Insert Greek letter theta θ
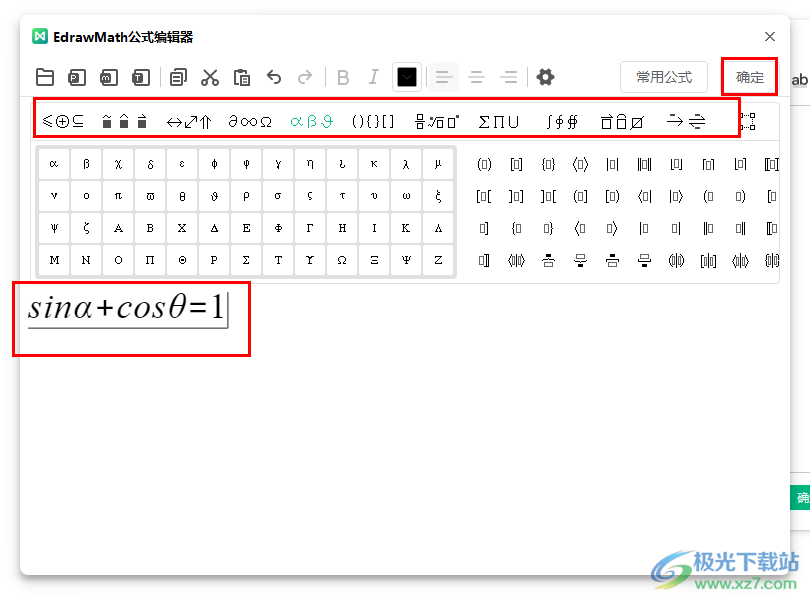 (x=182, y=196)
